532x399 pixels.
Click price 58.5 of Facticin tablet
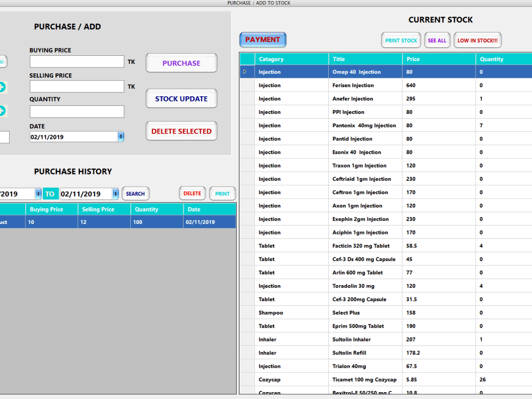[x=412, y=246]
